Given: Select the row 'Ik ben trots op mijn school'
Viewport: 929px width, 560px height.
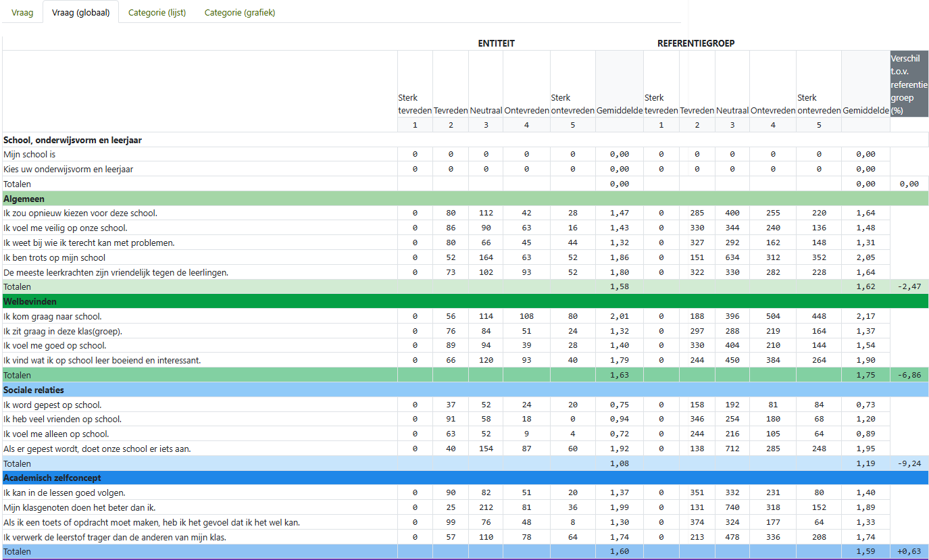Looking at the screenshot, I should tap(54, 257).
